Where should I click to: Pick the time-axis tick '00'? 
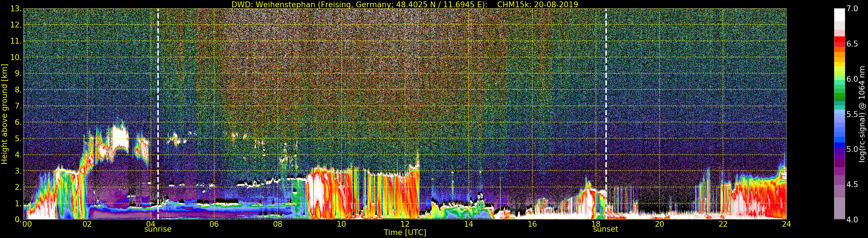click(x=27, y=224)
